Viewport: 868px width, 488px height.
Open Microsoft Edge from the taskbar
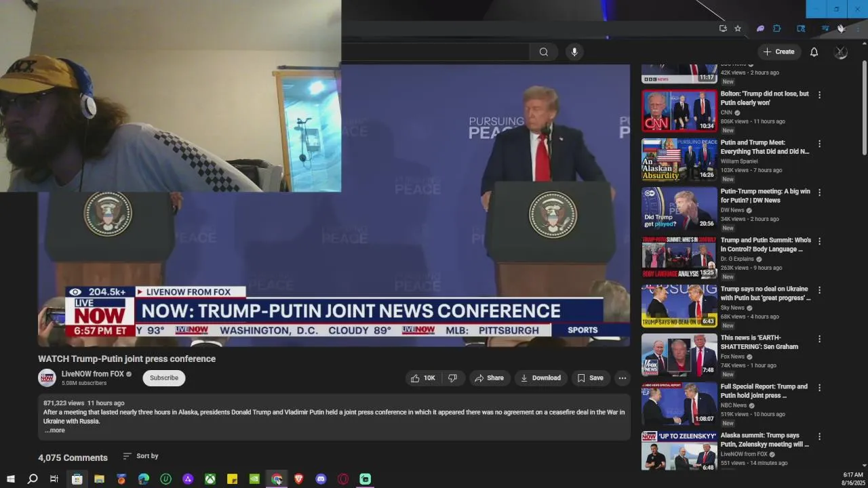pyautogui.click(x=143, y=479)
